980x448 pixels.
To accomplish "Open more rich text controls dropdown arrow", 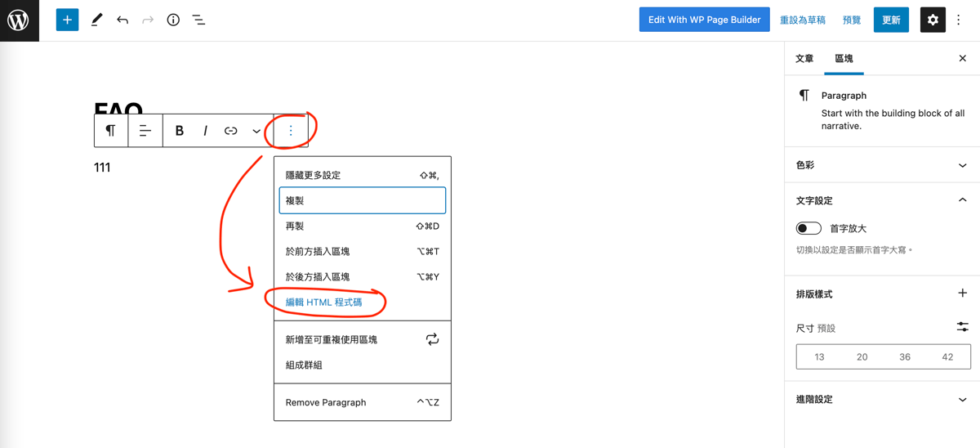I will pos(256,131).
